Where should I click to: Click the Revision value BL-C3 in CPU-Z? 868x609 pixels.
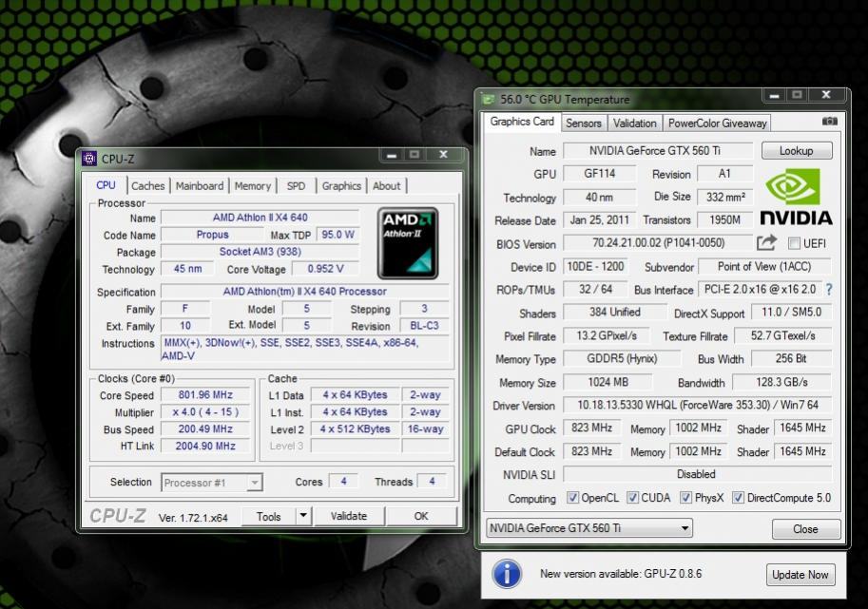coord(425,326)
